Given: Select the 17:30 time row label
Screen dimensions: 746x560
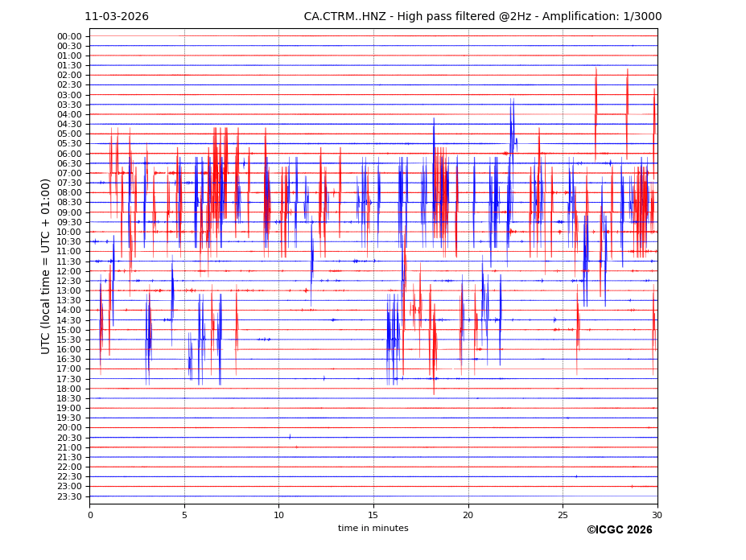Looking at the screenshot, I should point(69,379).
